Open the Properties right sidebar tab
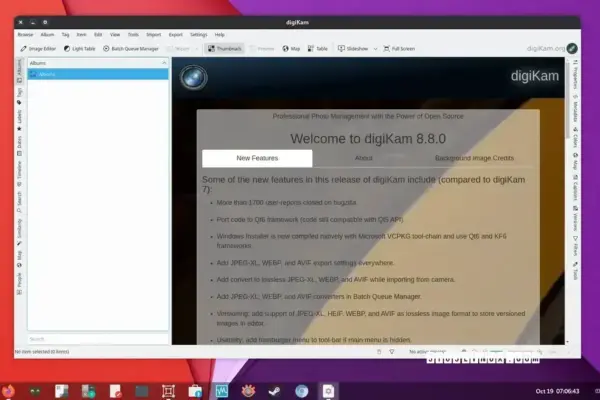 click(x=575, y=75)
